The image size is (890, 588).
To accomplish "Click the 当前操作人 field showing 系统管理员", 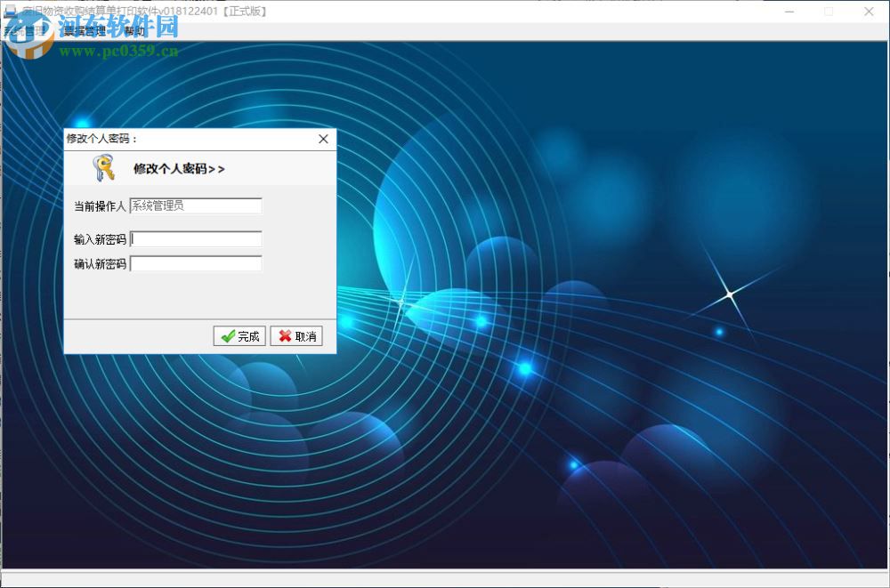I will [x=196, y=205].
